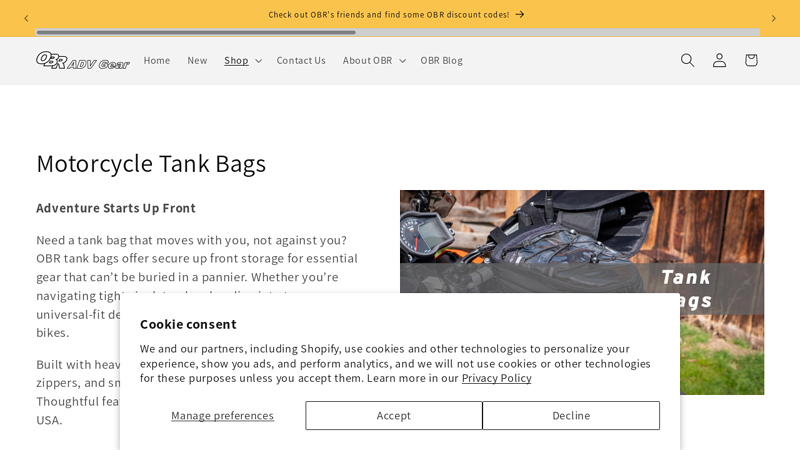
Task: Open Manage preferences for cookies
Action: 222,415
